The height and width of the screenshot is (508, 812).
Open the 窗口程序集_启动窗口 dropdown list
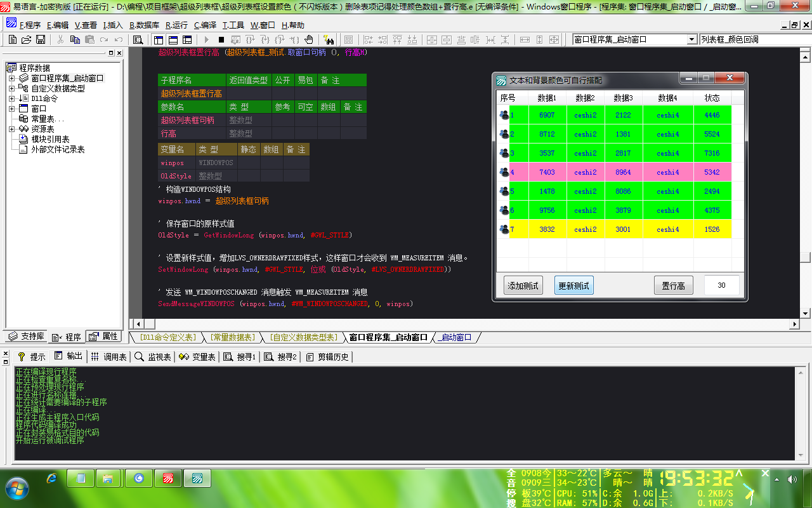tap(691, 39)
